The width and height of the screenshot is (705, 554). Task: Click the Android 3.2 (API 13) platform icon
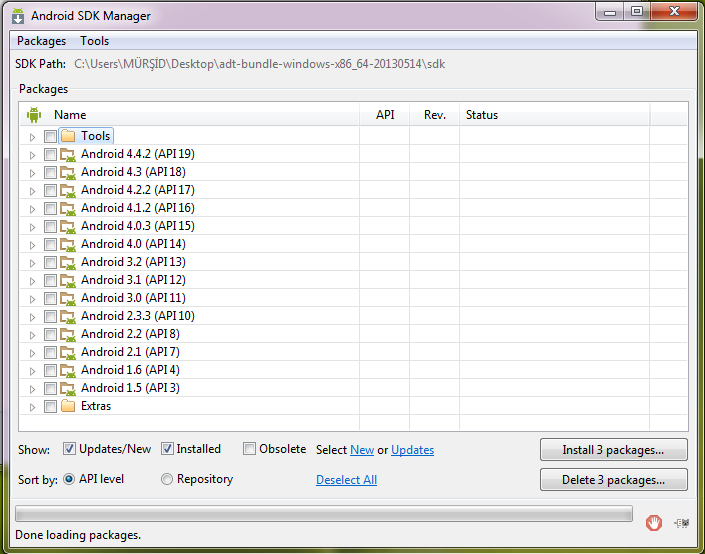coord(68,262)
